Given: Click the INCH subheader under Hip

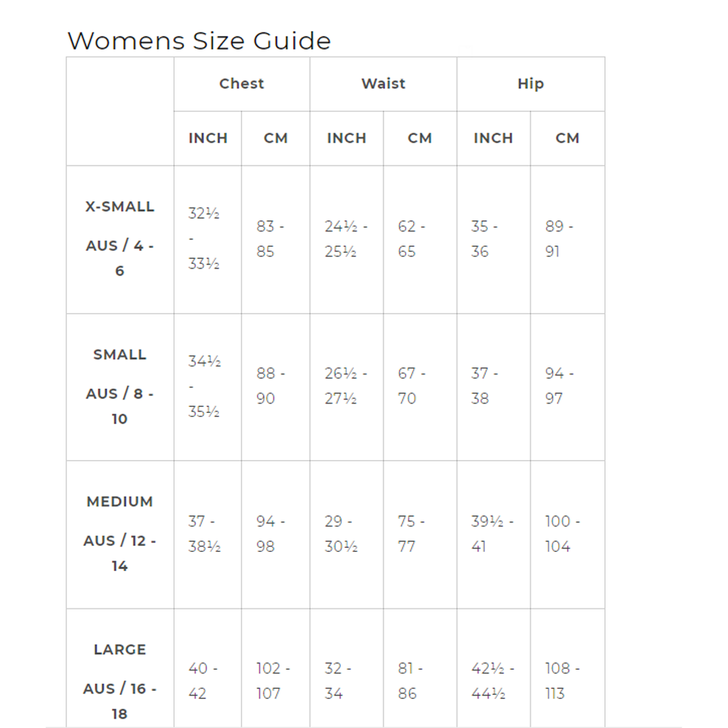Looking at the screenshot, I should pyautogui.click(x=493, y=138).
